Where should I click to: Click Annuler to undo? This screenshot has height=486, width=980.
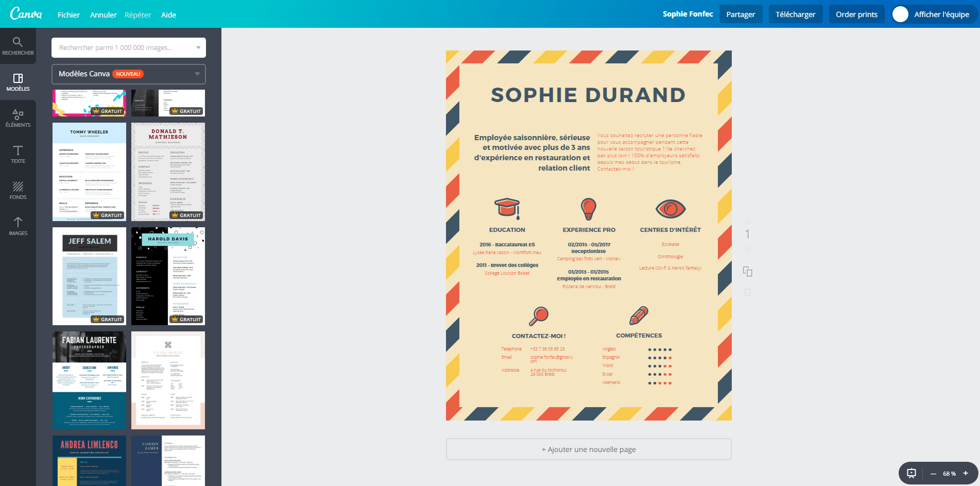[104, 15]
